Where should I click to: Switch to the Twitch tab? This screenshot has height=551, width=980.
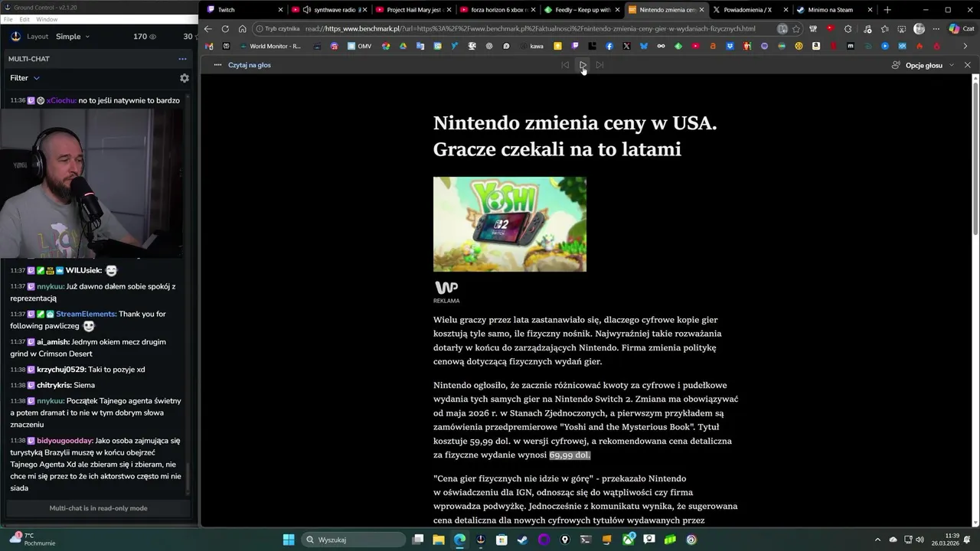243,10
